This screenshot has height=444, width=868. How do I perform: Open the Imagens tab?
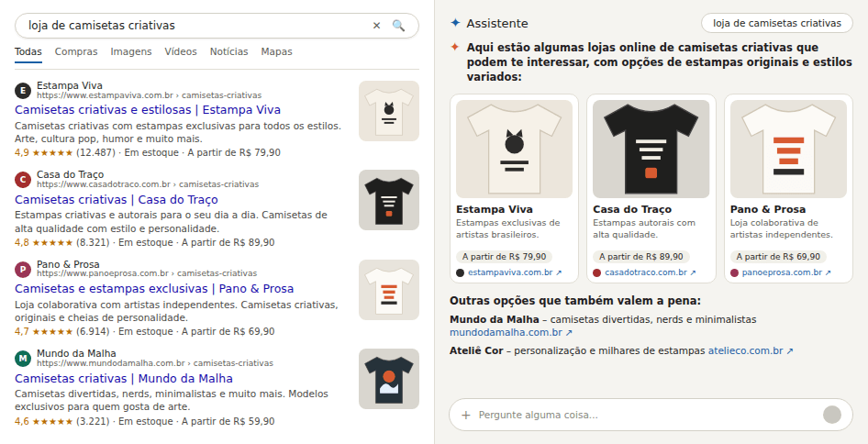click(130, 52)
